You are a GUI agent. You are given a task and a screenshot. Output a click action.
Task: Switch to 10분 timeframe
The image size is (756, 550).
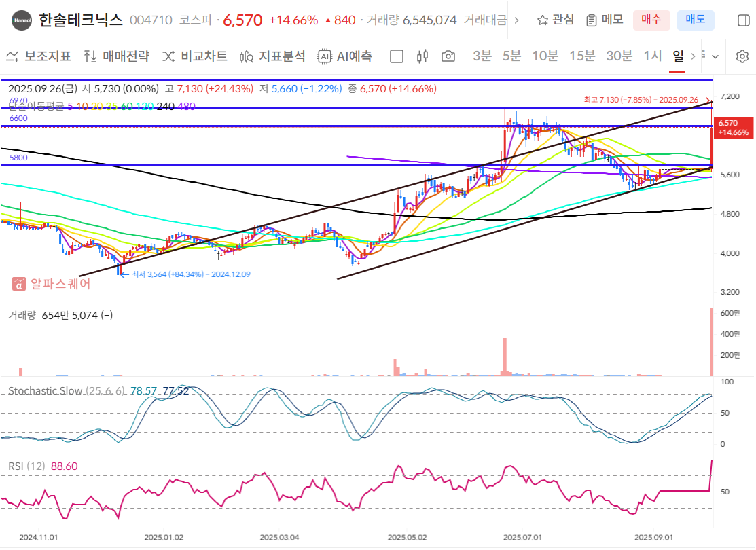pyautogui.click(x=545, y=56)
